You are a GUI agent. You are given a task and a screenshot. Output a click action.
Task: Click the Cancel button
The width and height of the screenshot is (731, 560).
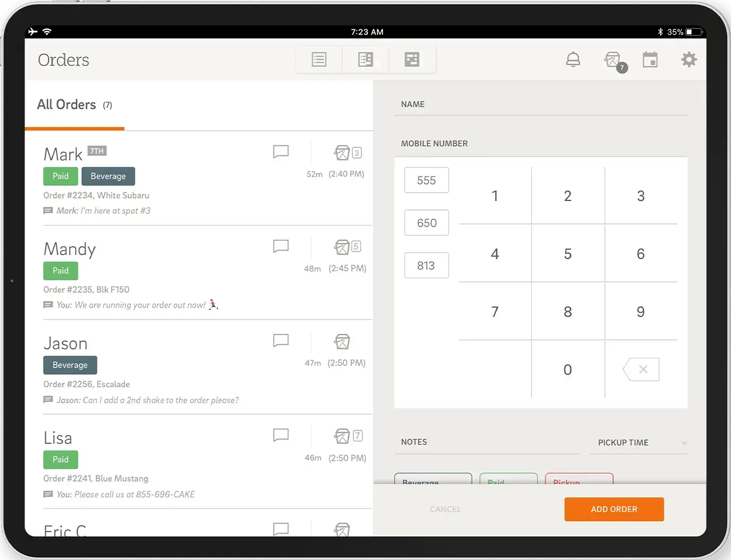point(445,509)
